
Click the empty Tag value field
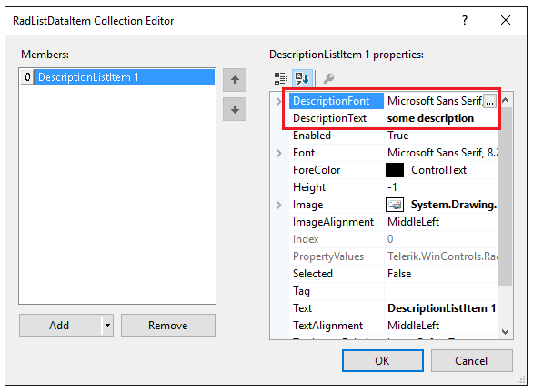[x=441, y=291]
